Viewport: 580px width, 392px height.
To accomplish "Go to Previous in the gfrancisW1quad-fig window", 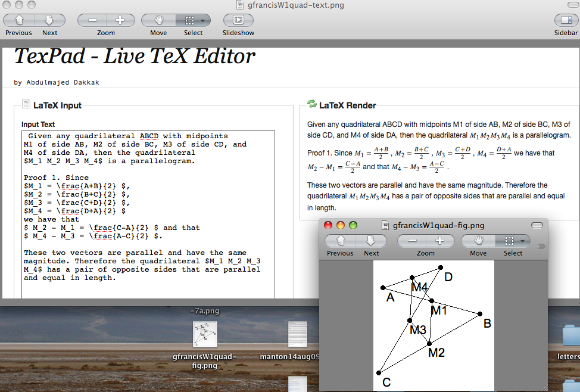I will coord(340,241).
